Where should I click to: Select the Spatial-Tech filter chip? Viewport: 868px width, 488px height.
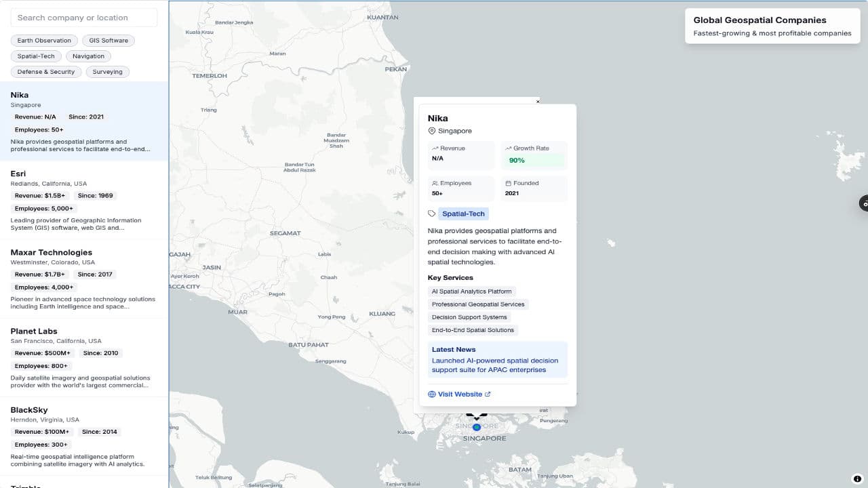click(x=36, y=56)
